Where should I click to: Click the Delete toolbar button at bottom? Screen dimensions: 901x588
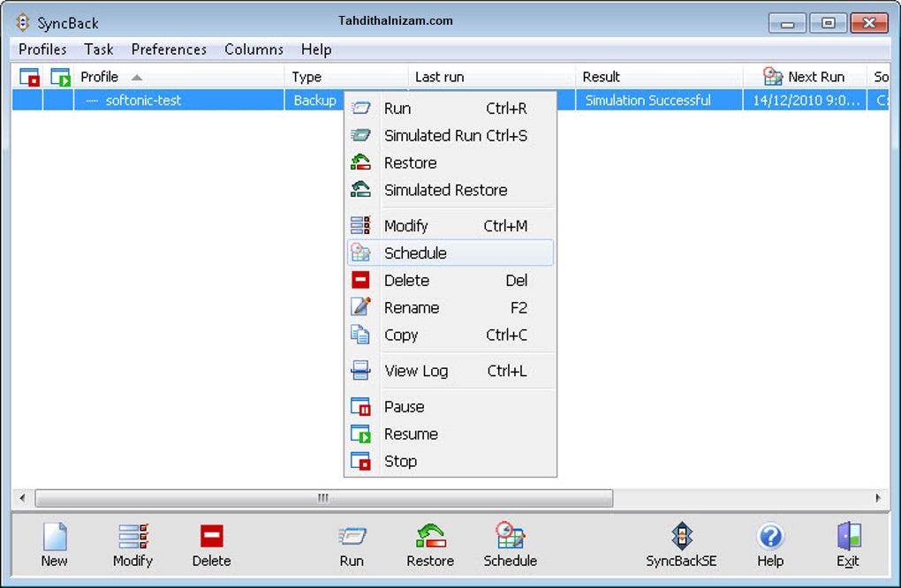[211, 545]
